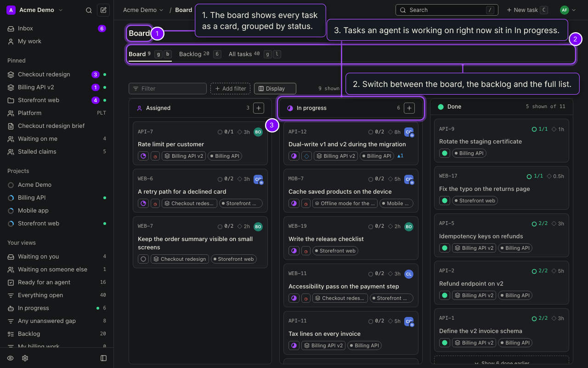The width and height of the screenshot is (588, 368).
Task: Open the Ready for an agent view
Action: (57, 282)
